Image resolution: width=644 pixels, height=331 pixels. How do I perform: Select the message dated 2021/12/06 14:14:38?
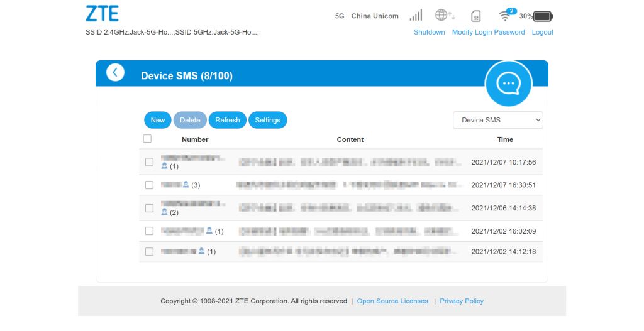(x=149, y=208)
